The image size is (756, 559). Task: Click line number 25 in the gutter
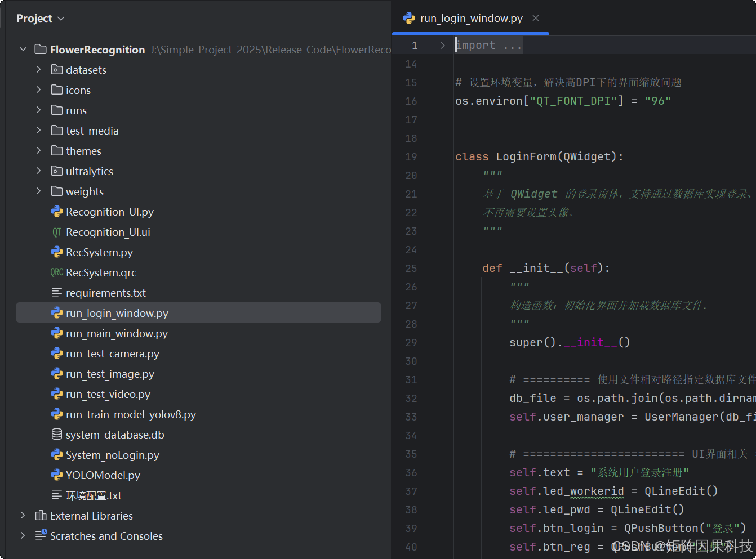coord(411,269)
